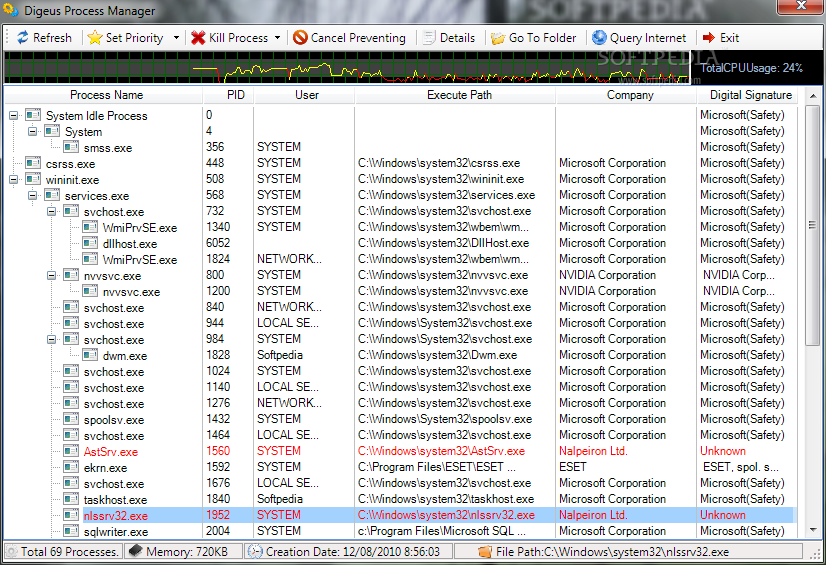Click the Refresh toolbar button

(44, 38)
